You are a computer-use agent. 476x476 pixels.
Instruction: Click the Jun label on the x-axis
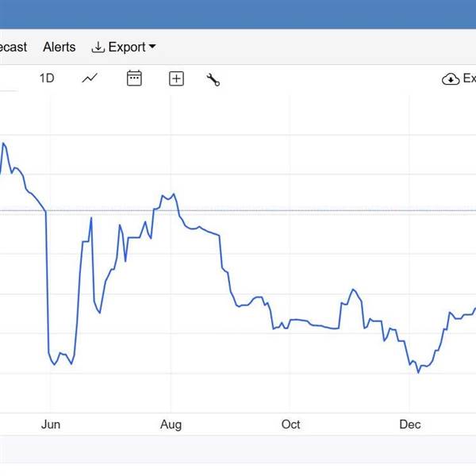click(51, 424)
